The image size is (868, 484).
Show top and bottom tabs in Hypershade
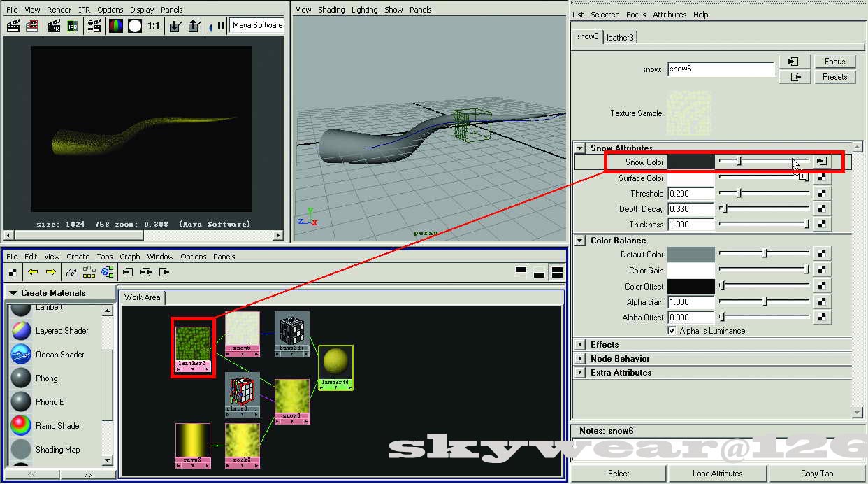[557, 271]
